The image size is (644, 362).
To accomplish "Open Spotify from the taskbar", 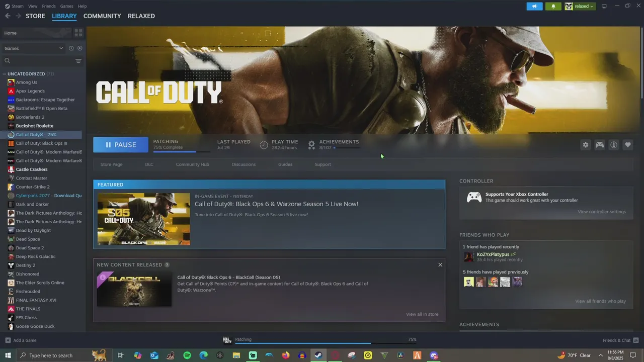I will 187,355.
